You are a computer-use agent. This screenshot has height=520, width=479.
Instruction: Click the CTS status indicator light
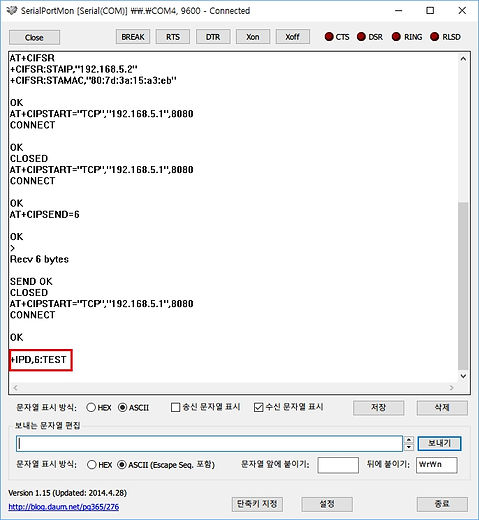pos(329,37)
